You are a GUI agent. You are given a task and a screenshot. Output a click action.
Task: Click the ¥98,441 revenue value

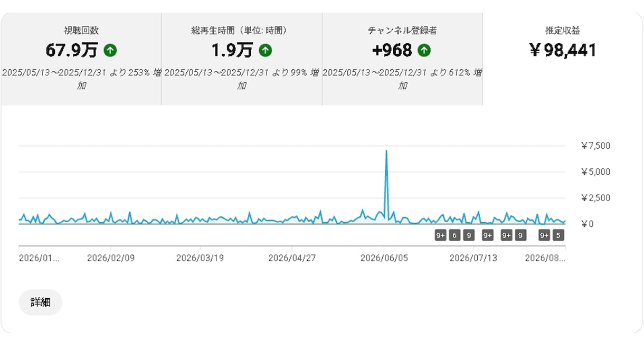[563, 50]
